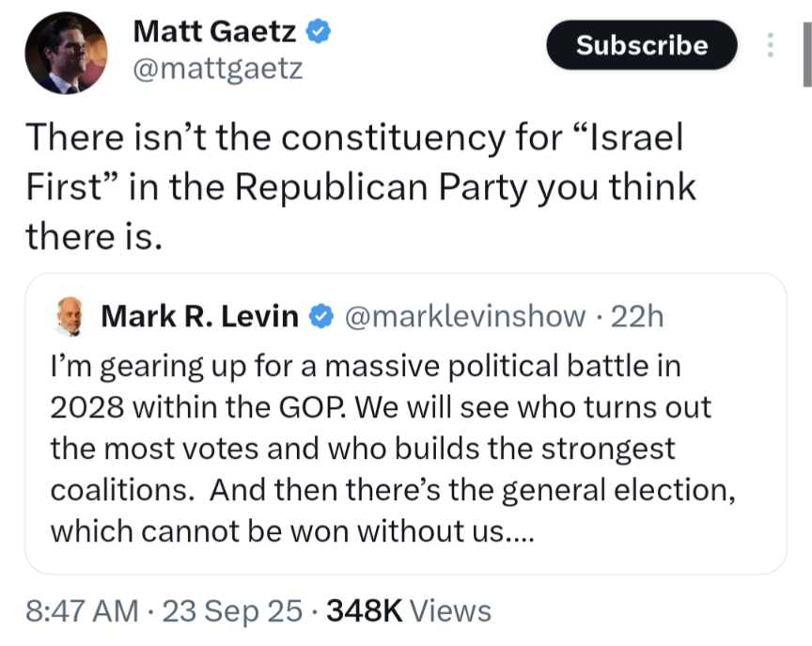Open Matt Gaetz profile picture

point(66,53)
